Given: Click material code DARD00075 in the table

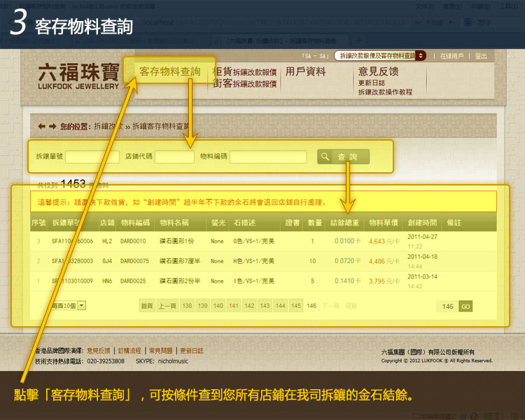Looking at the screenshot, I should click(134, 261).
